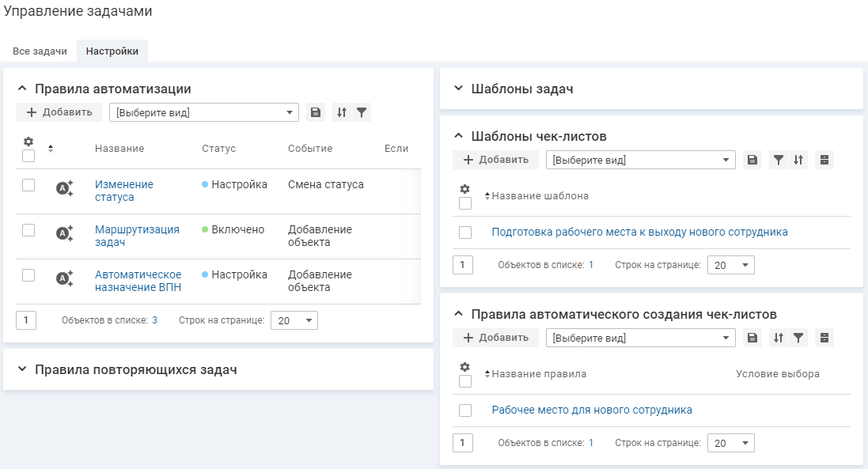This screenshot has height=469, width=868.
Task: Select the Настройки tab
Action: [x=112, y=51]
